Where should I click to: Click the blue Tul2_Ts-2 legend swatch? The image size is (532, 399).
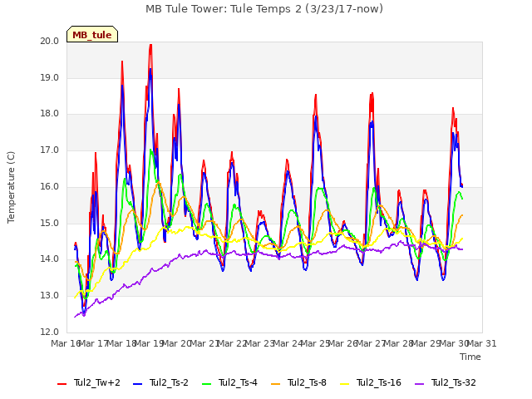137,384
